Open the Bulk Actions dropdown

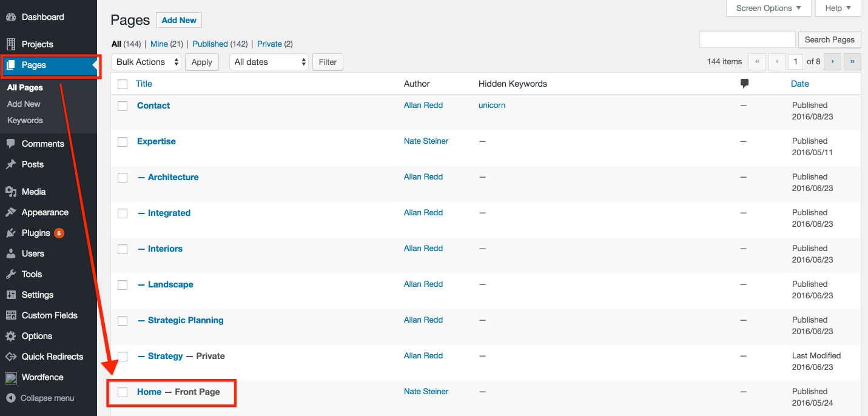tap(146, 62)
